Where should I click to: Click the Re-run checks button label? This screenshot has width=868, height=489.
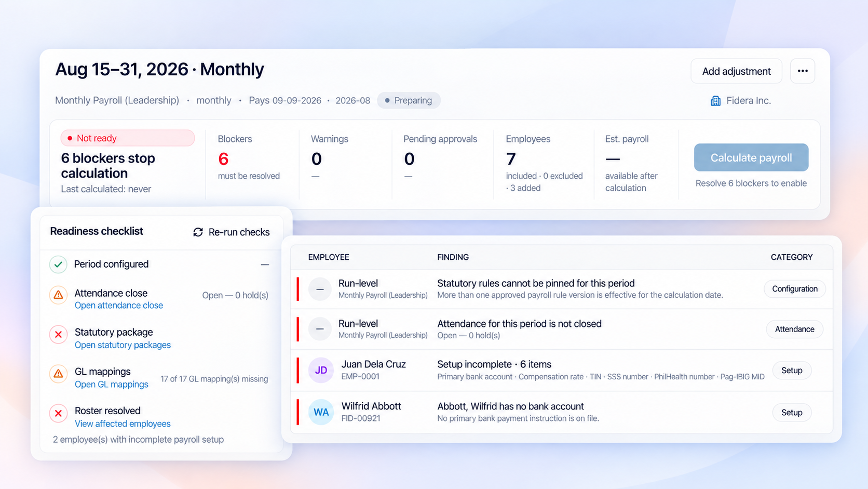239,232
